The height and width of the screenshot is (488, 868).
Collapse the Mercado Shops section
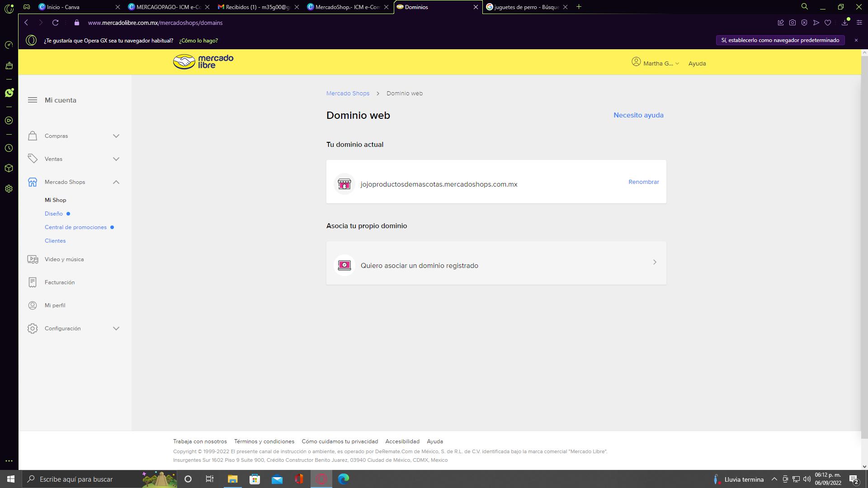pos(116,182)
